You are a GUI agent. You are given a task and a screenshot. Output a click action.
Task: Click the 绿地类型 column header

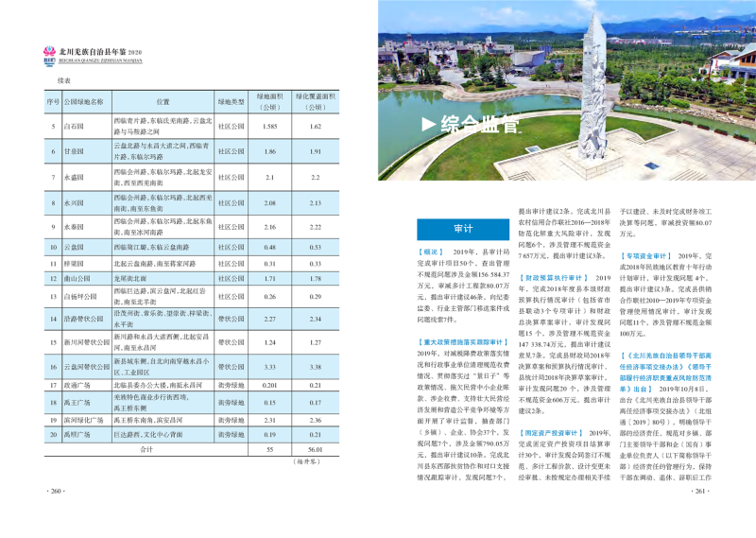[231, 101]
